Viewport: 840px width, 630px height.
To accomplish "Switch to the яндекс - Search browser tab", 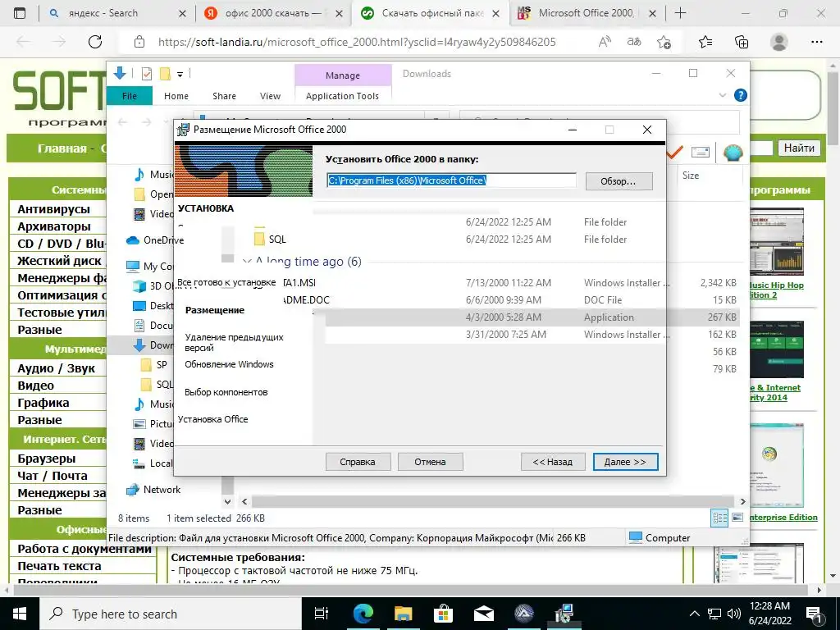I will pyautogui.click(x=116, y=13).
